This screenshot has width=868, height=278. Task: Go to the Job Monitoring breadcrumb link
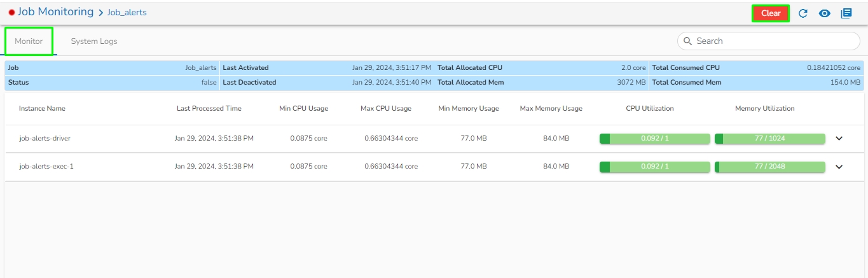tap(55, 11)
